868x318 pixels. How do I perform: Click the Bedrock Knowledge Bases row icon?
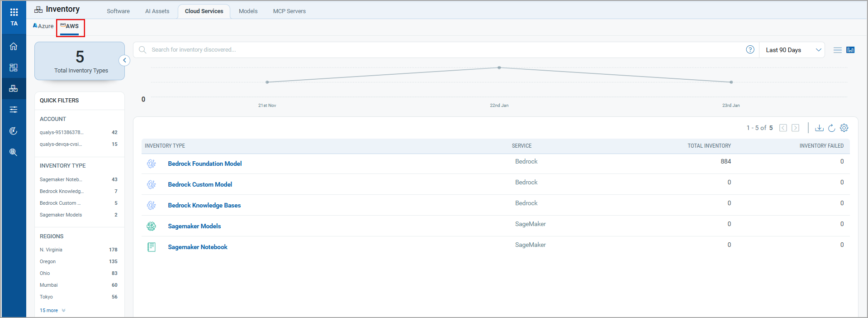pos(152,205)
